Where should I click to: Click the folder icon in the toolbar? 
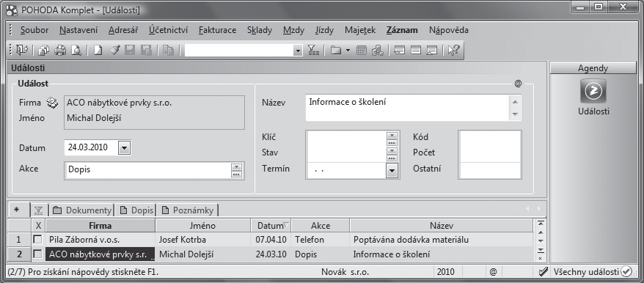pos(336,50)
